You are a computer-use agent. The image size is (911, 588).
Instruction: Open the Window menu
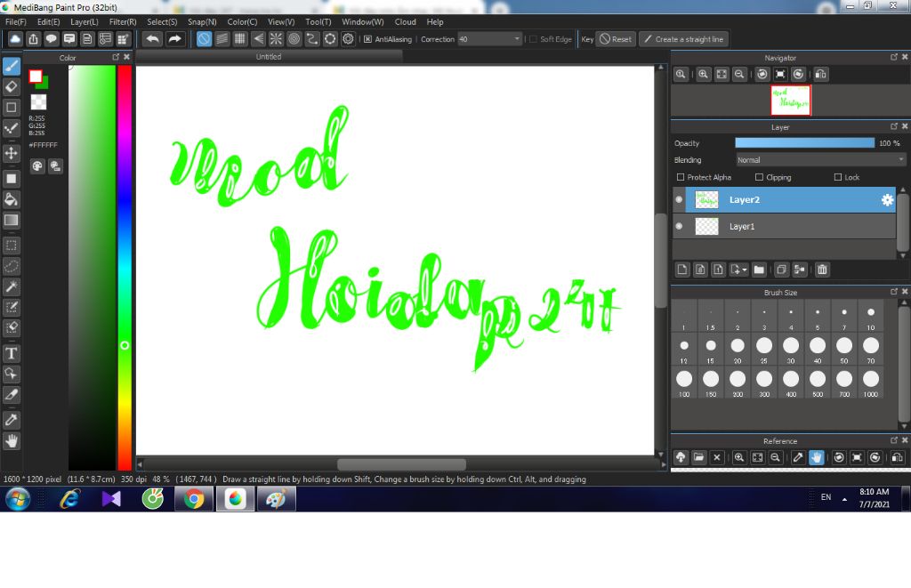tap(363, 21)
